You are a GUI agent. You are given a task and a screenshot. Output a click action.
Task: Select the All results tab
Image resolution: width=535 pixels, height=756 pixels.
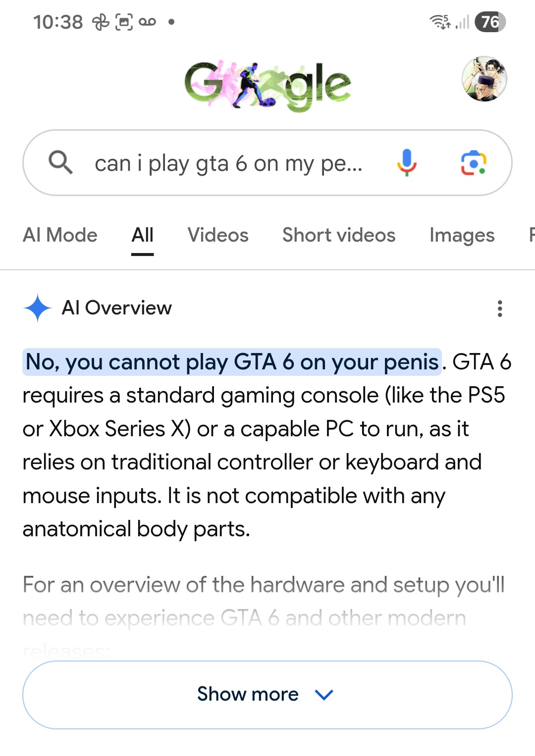point(143,235)
